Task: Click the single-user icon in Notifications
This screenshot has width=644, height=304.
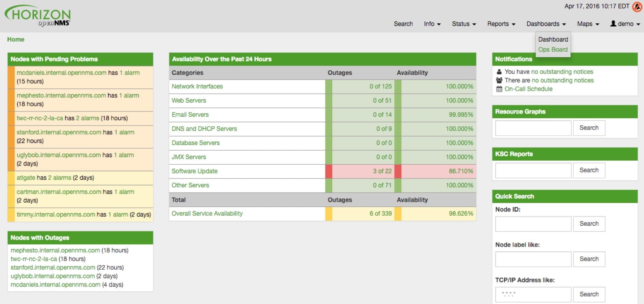Action: [x=499, y=72]
